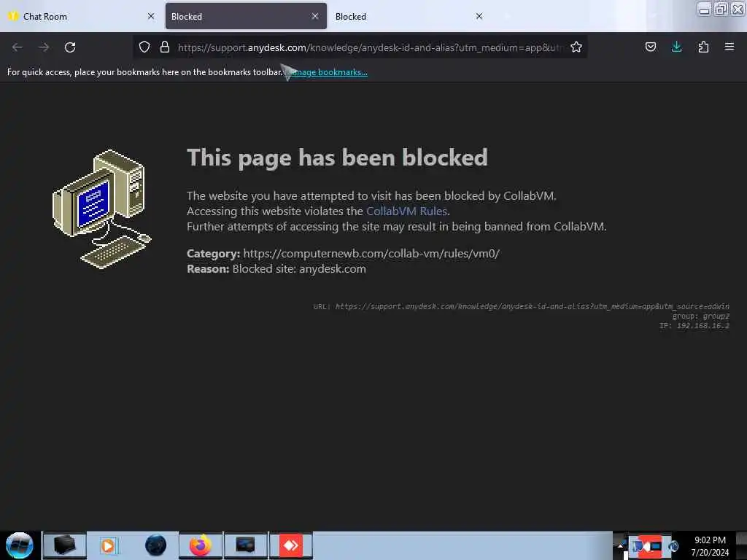Click the Category rules URL text

371,253
